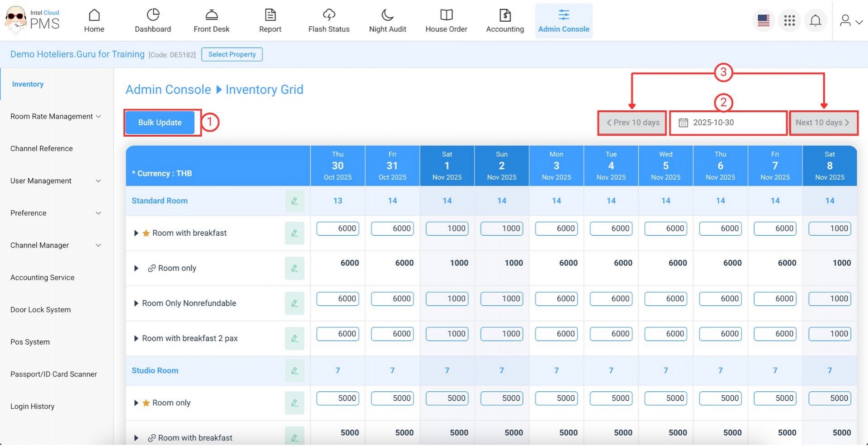Viewport: 868px width, 446px height.
Task: Expand Room with breakfast 2 pax row
Action: tap(136, 338)
